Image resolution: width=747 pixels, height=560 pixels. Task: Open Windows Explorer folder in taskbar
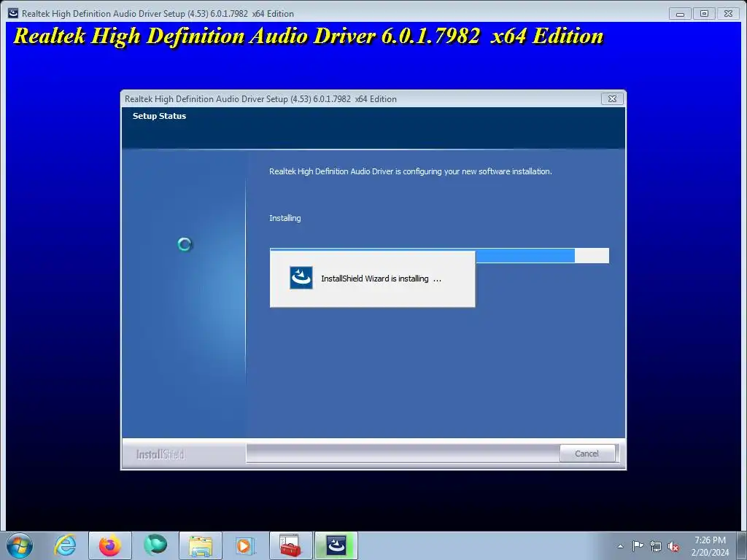[x=201, y=545]
